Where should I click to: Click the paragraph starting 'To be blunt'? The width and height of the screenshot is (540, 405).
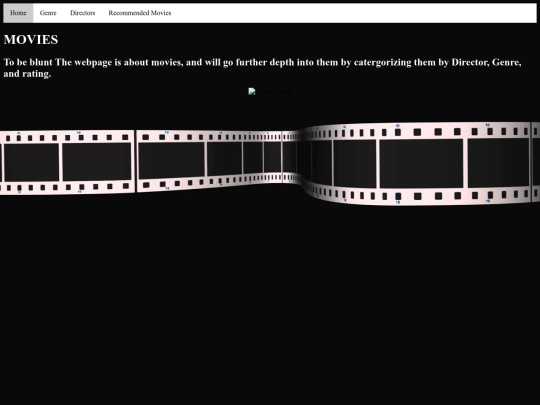click(x=262, y=68)
